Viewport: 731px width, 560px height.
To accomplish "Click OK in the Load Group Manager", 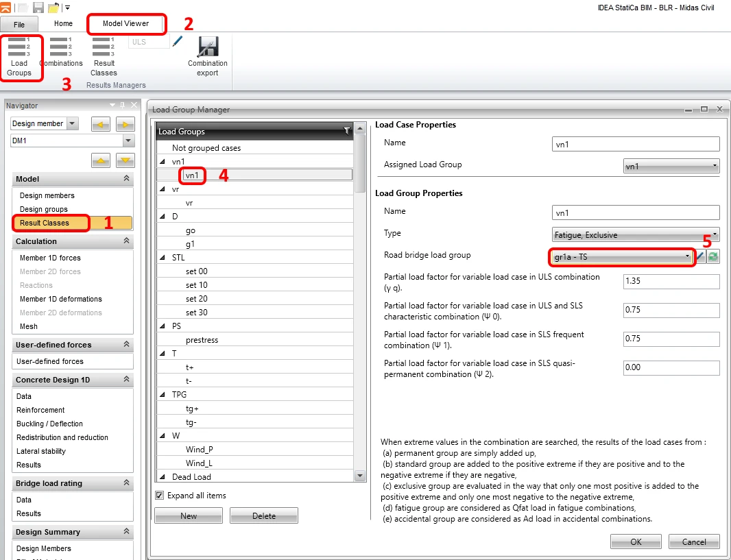I will [x=636, y=541].
